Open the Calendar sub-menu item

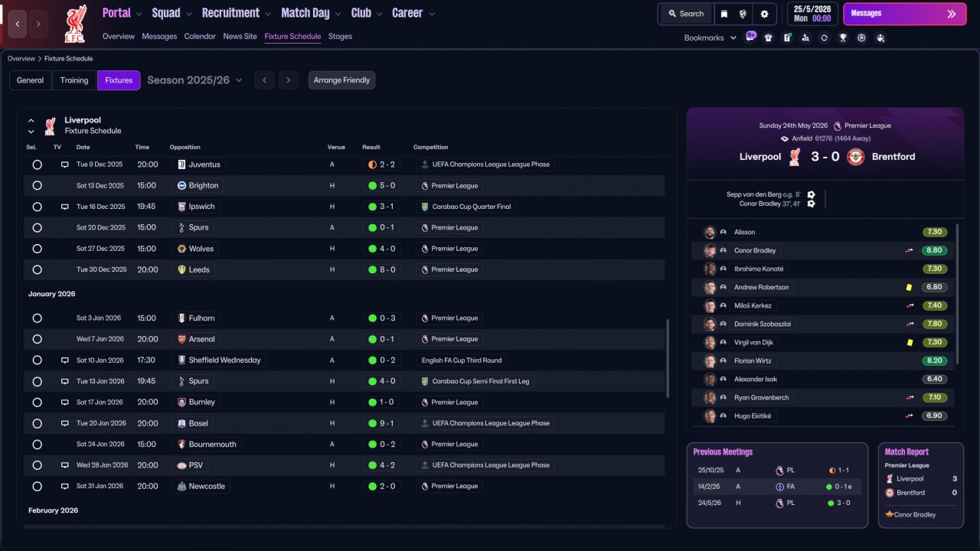click(200, 36)
